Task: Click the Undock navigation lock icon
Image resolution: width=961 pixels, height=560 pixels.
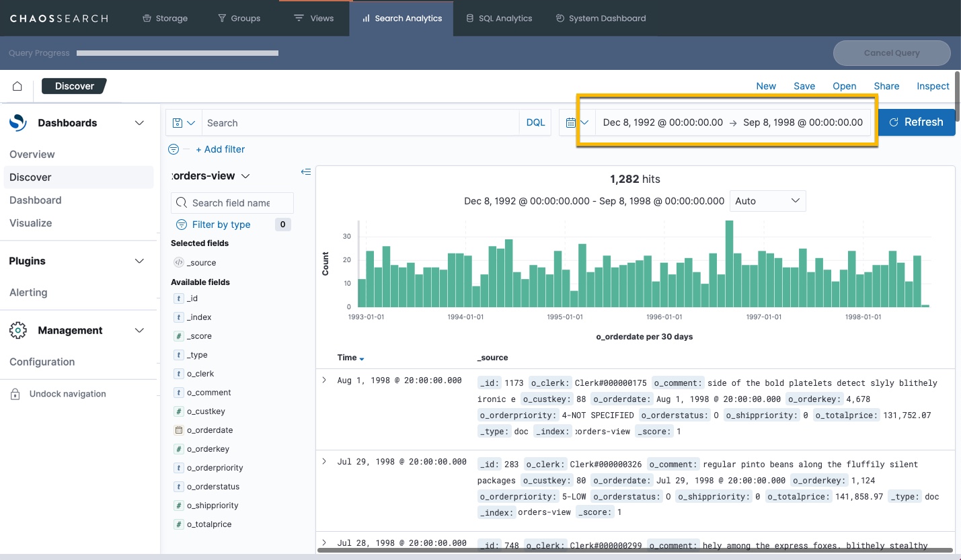Action: pos(15,395)
